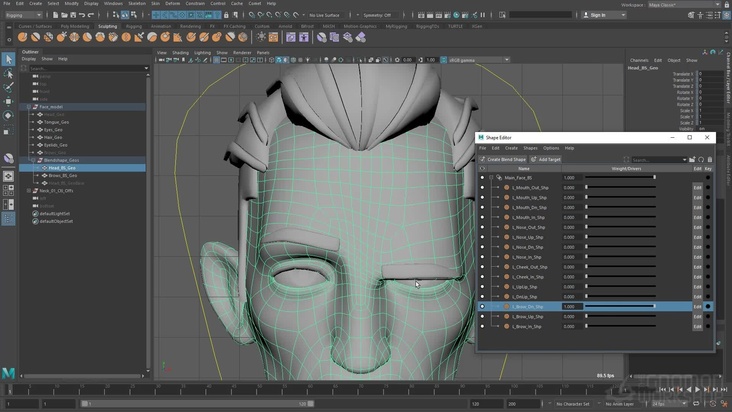Activate the Lasso Select tool
This screenshot has height=412, width=732.
[8, 74]
